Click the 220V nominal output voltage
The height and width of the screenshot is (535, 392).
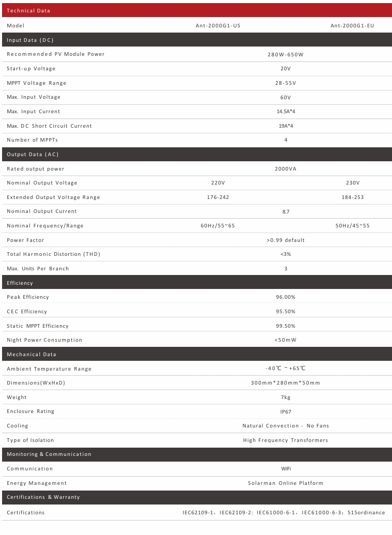[218, 183]
